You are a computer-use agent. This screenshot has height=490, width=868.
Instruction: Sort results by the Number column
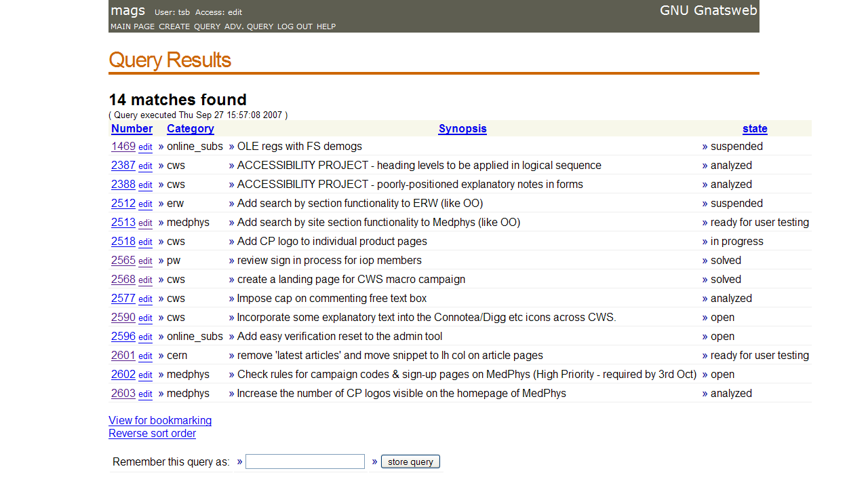132,128
